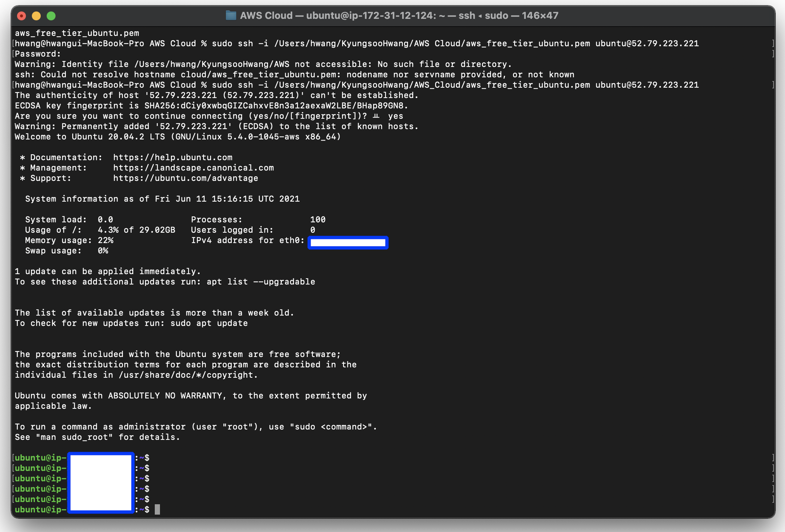Click the terminal cursor block at last prompt

[157, 510]
